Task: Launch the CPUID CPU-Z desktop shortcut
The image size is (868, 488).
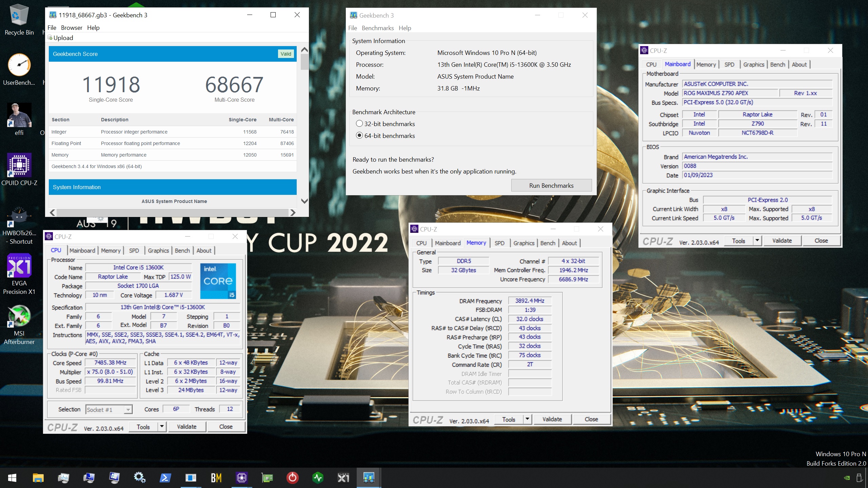Action: 19,169
